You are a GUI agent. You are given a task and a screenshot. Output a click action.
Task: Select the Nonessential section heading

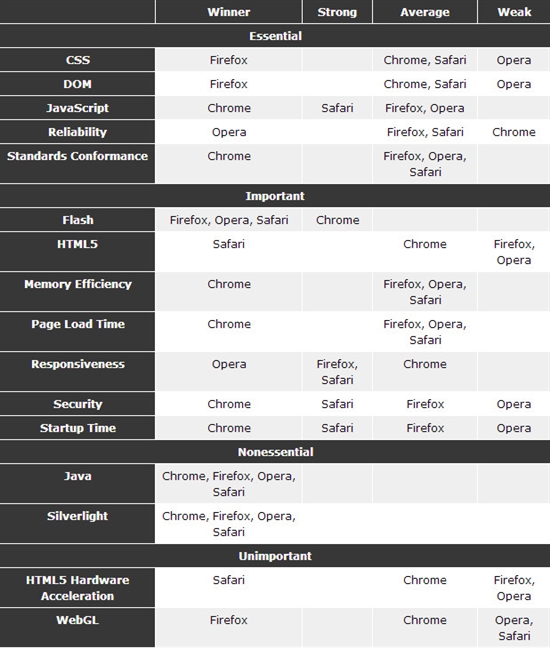(x=275, y=452)
